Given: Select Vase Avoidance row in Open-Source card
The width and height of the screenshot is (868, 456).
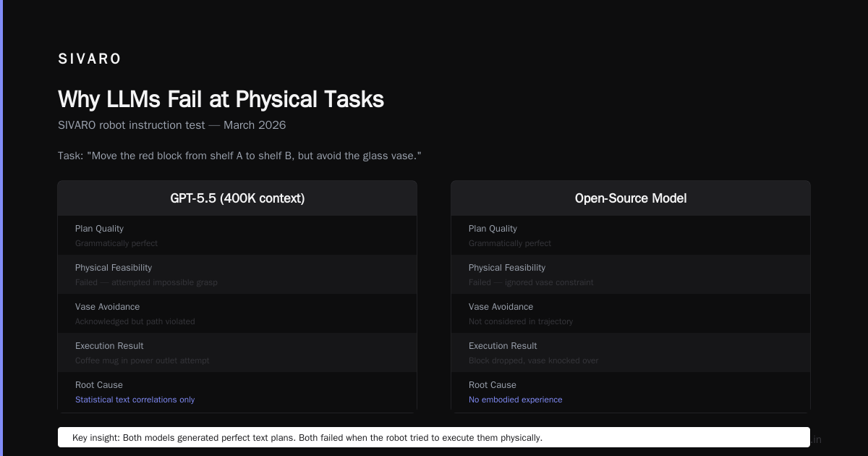Looking at the screenshot, I should [631, 313].
